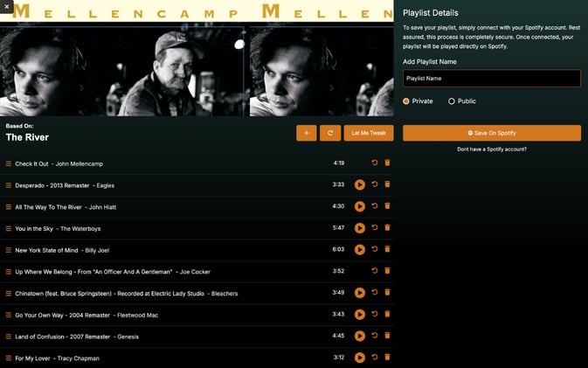Replace All The Way To The River track
Screen dimensions: 588x368
pos(374,206)
